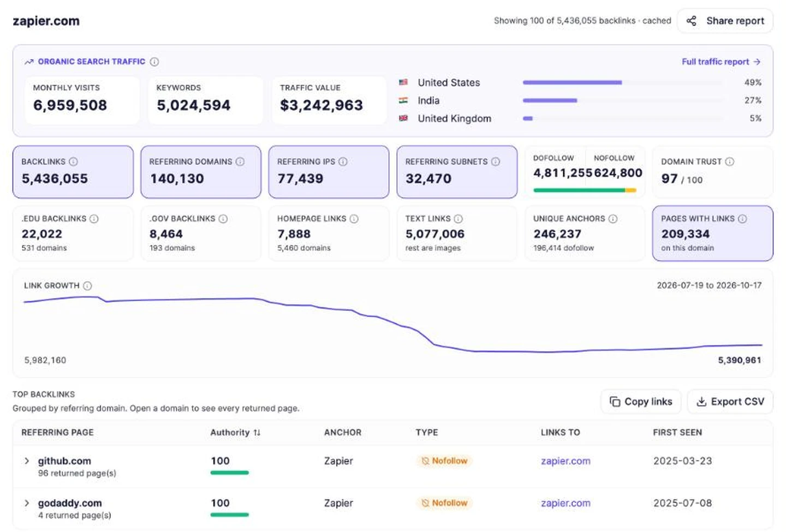Screen dimensions: 786x532
Task: Open the Pages With Links info icon
Action: tap(742, 218)
